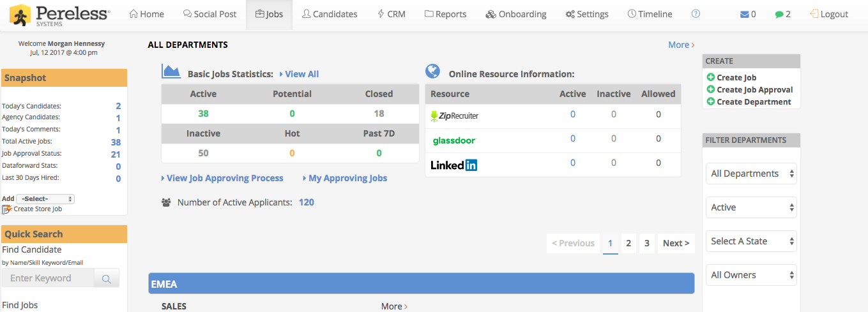Click the Quick Search magnifier icon
868x312 pixels.
(107, 278)
